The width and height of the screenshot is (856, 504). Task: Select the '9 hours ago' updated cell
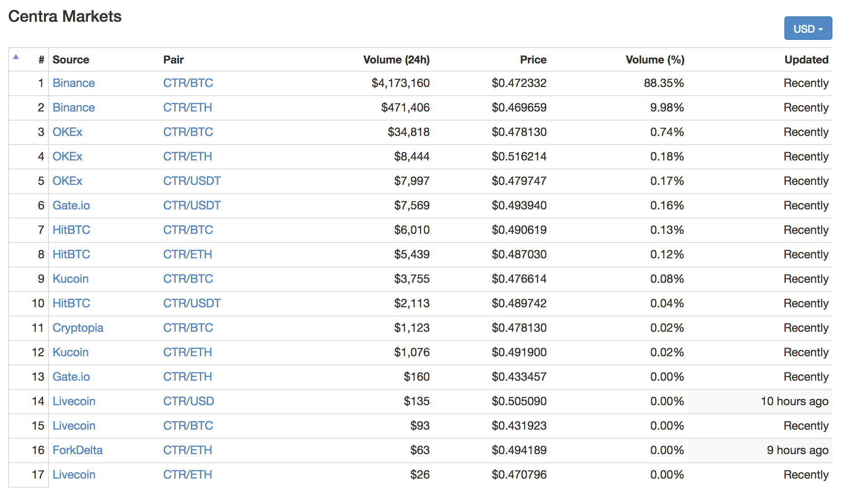click(x=798, y=450)
